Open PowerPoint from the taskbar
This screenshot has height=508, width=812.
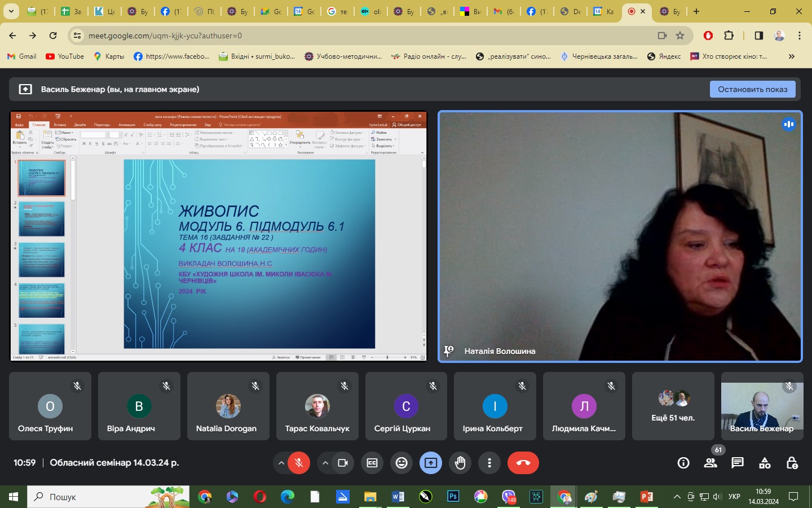pyautogui.click(x=647, y=497)
